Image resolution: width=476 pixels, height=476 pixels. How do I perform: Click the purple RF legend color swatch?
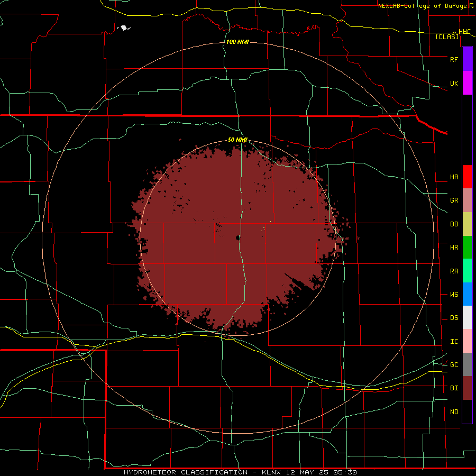pyautogui.click(x=467, y=59)
